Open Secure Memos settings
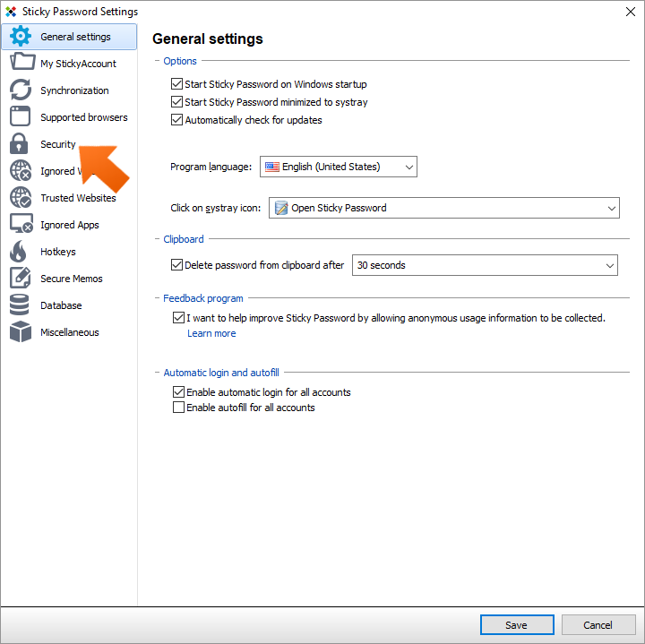 (x=69, y=279)
